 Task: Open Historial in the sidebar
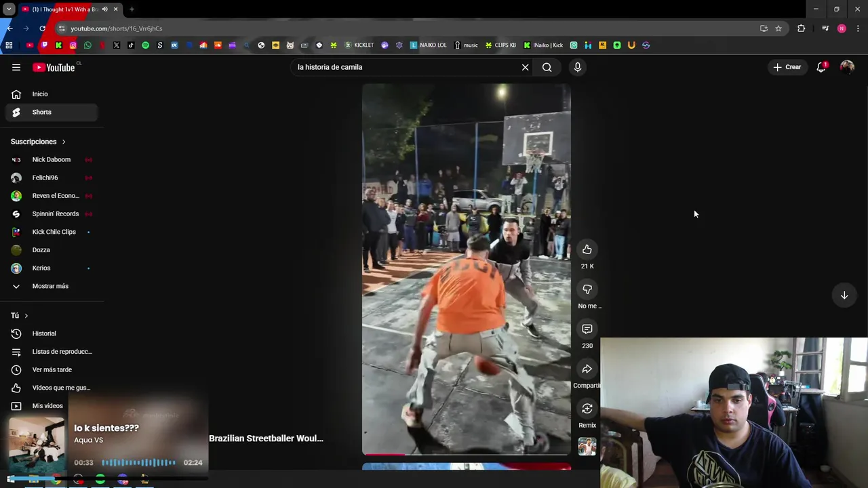tap(52, 333)
